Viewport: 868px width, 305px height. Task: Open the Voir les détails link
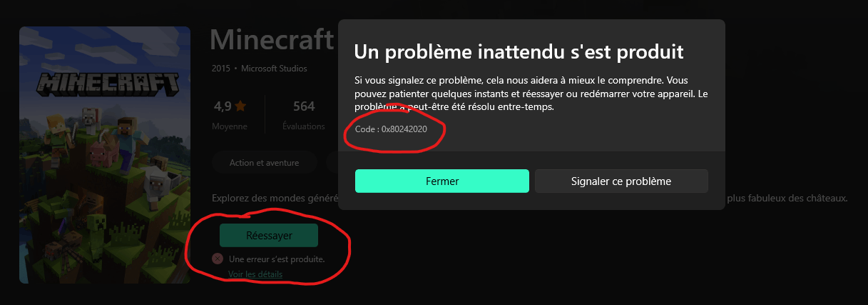click(255, 274)
